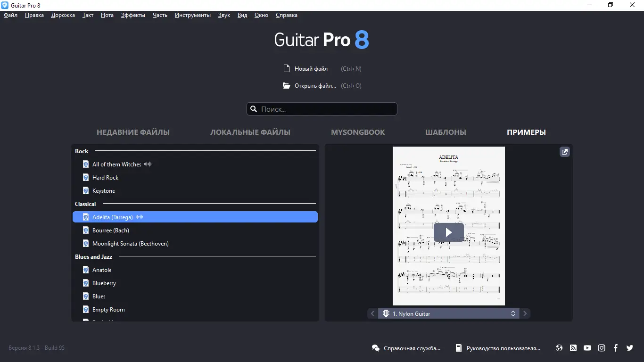The height and width of the screenshot is (362, 644).
Task: Click the file icon beside Keystone
Action: click(86, 191)
